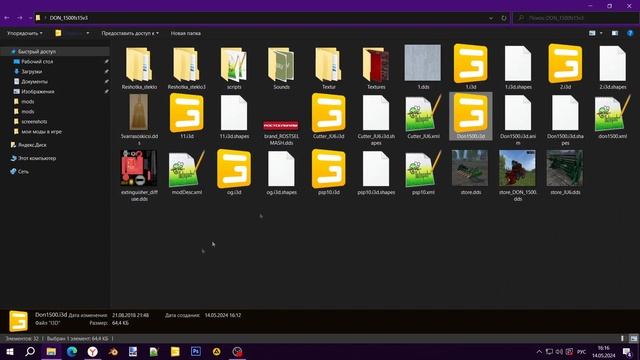Select the psp10.xml file
Viewport: 640px width, 360px height.
pos(423,173)
